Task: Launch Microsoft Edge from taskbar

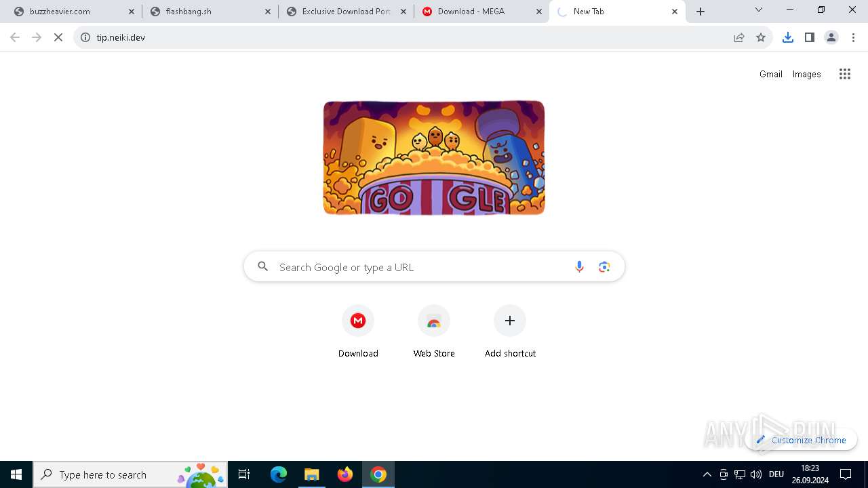Action: pos(278,474)
